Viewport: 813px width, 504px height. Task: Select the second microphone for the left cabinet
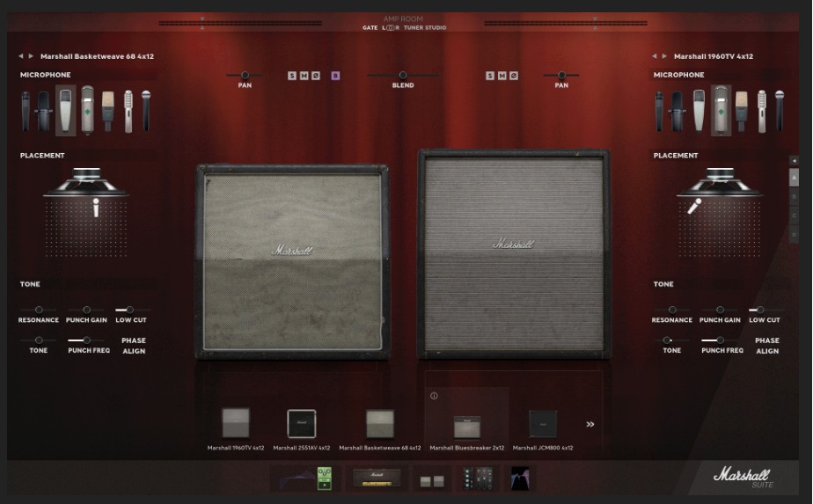(44, 111)
